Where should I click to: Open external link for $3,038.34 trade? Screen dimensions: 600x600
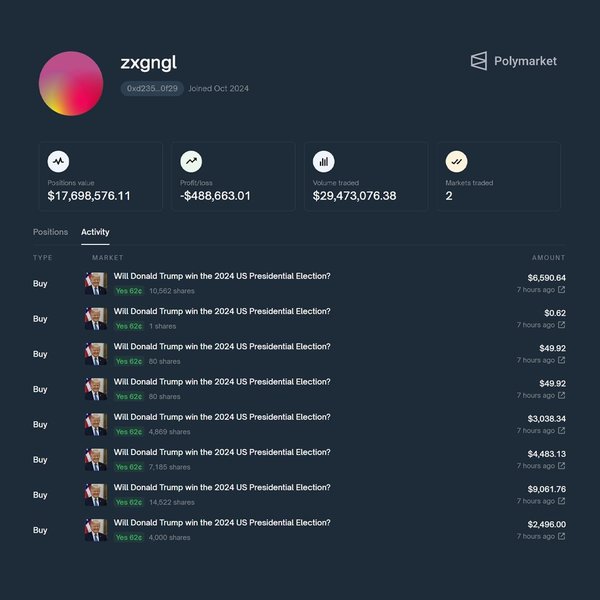coord(561,431)
